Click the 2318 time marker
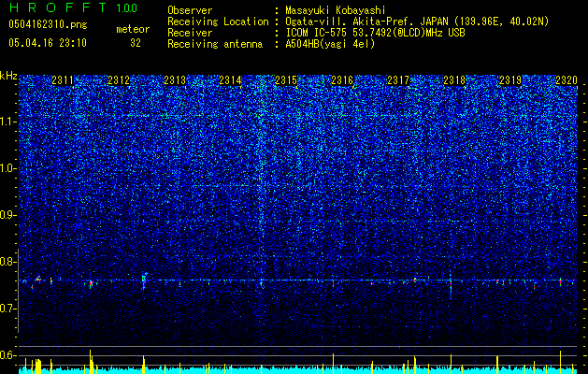 point(454,80)
